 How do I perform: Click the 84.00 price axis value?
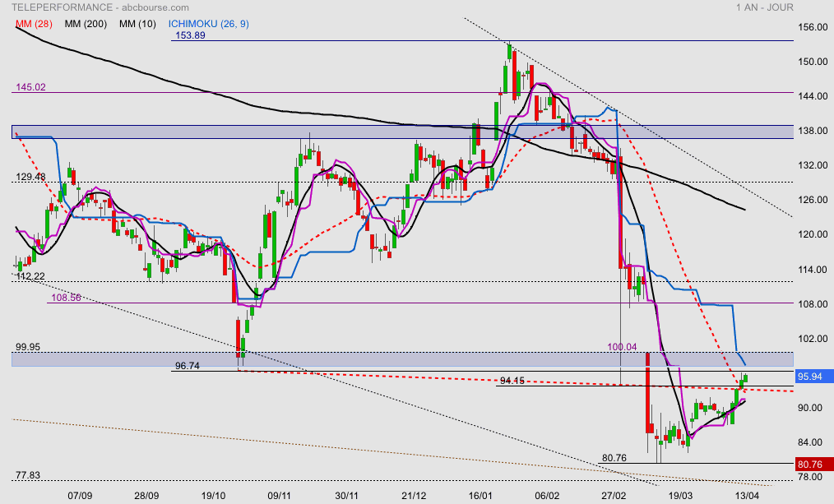(810, 443)
